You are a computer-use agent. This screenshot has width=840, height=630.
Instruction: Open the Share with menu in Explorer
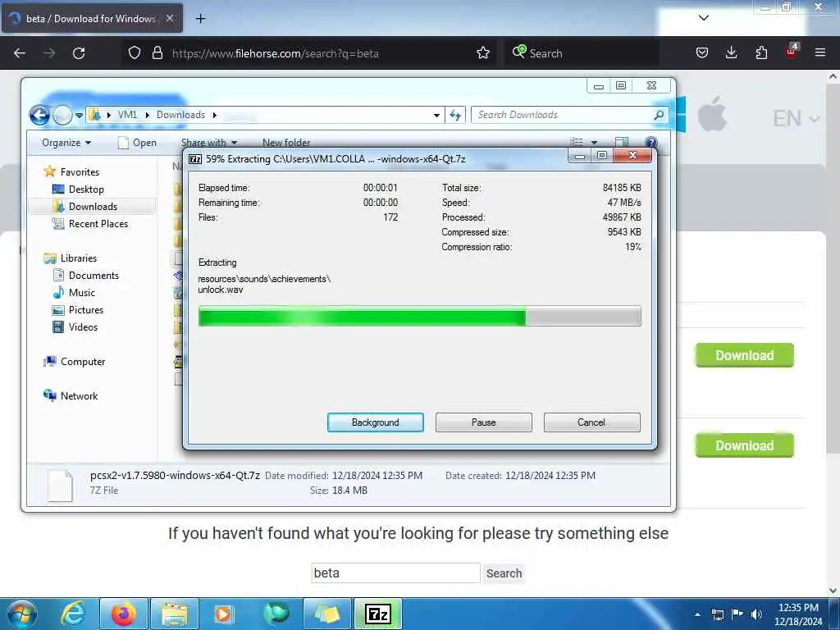coord(209,143)
